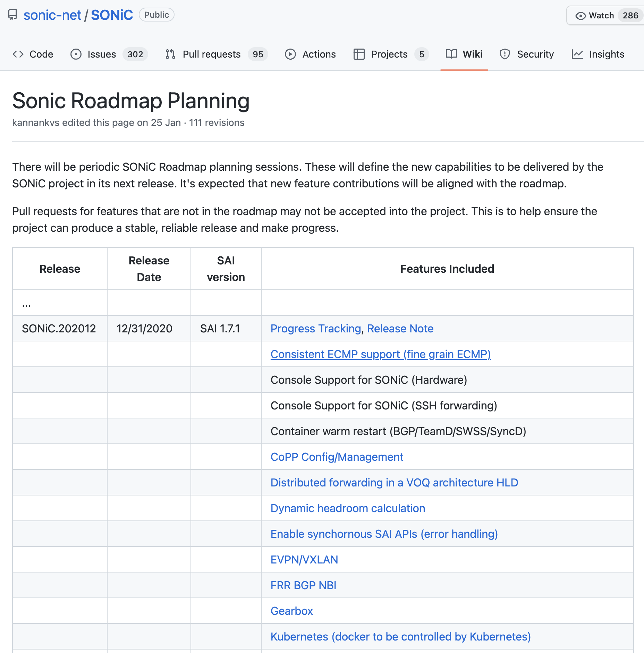Click the Watch button
The height and width of the screenshot is (653, 644).
[605, 16]
